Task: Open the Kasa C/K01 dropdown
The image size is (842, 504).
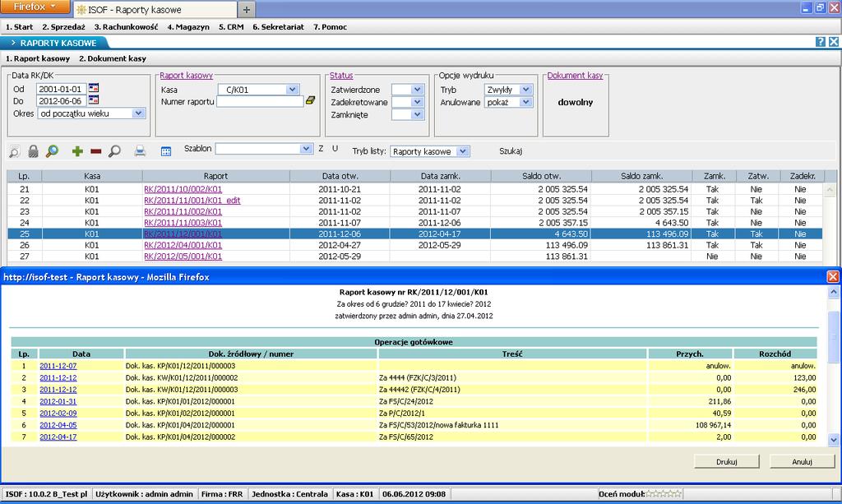Action: click(x=292, y=90)
